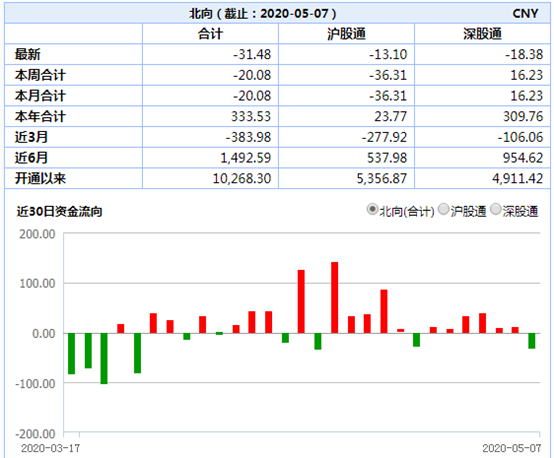Select the 深股通 radio button
The width and height of the screenshot is (554, 458).
[x=496, y=210]
